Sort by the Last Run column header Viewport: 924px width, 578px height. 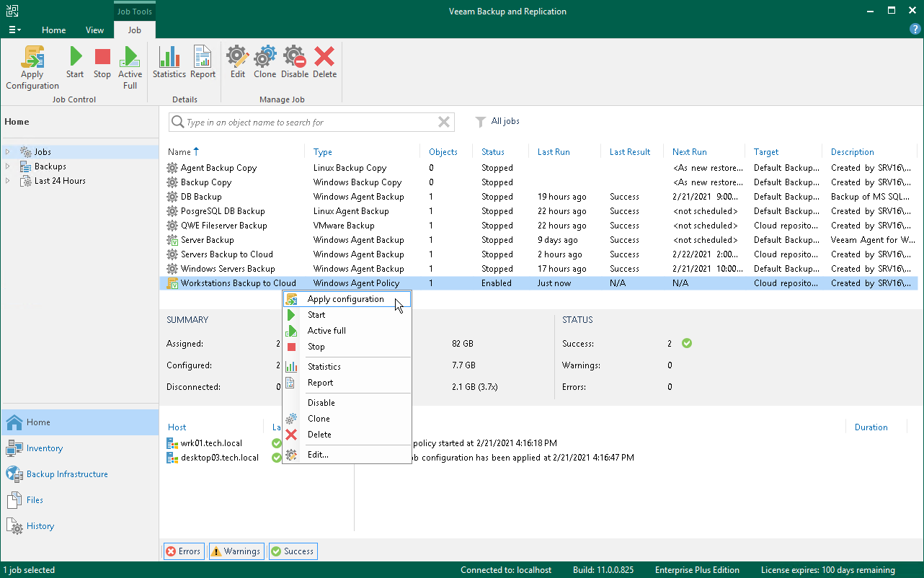click(554, 152)
